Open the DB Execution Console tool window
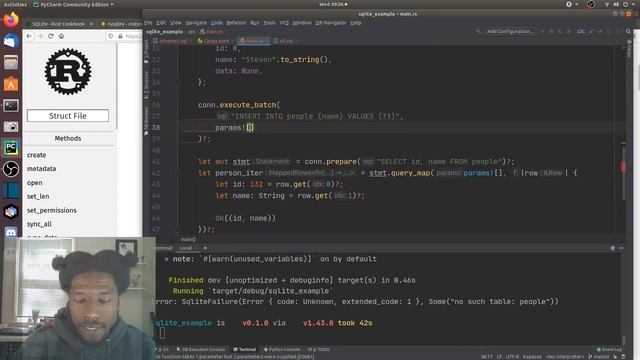This screenshot has height=360, width=640. (201, 349)
